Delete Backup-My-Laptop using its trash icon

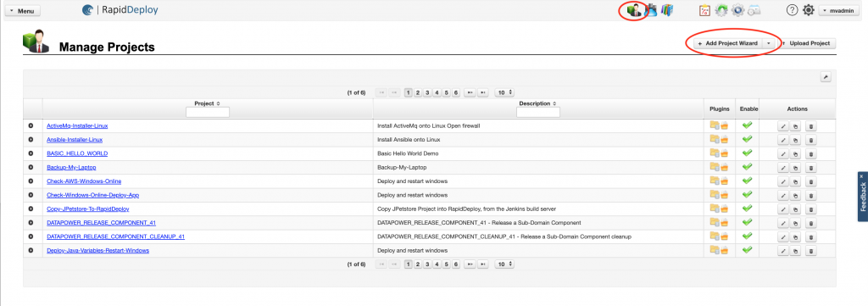tap(811, 168)
